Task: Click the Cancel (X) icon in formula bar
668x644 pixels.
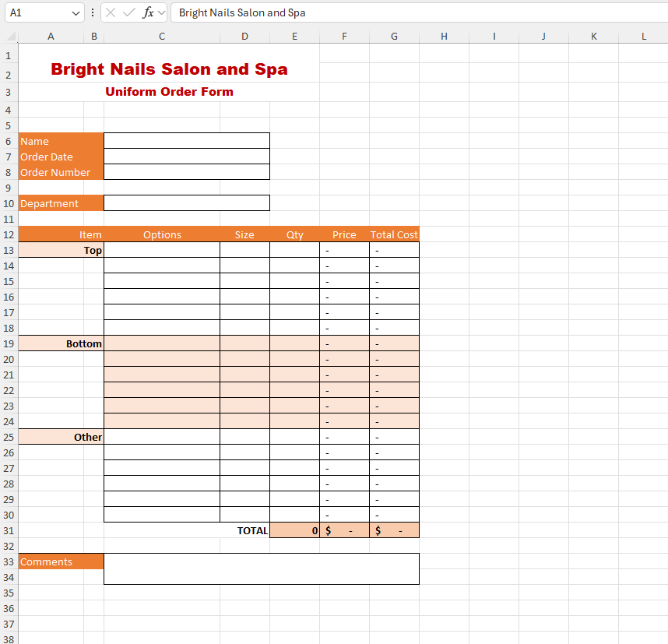Action: point(111,12)
